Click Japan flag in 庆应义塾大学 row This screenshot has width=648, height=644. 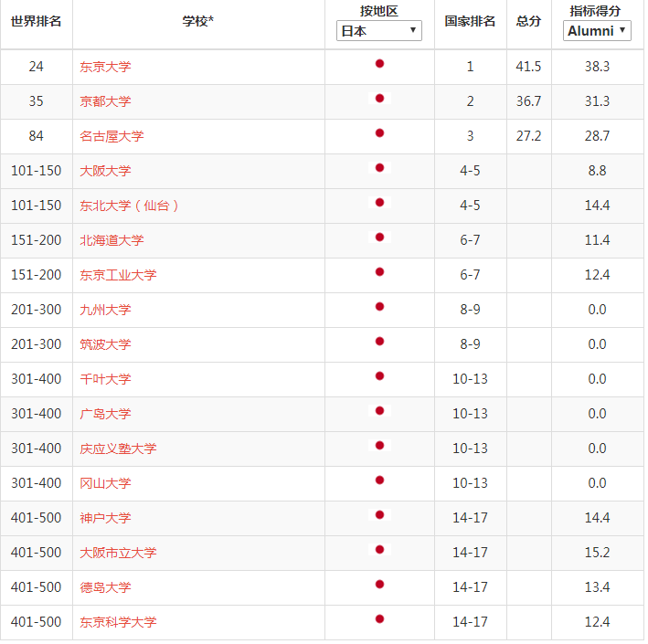pos(379,445)
